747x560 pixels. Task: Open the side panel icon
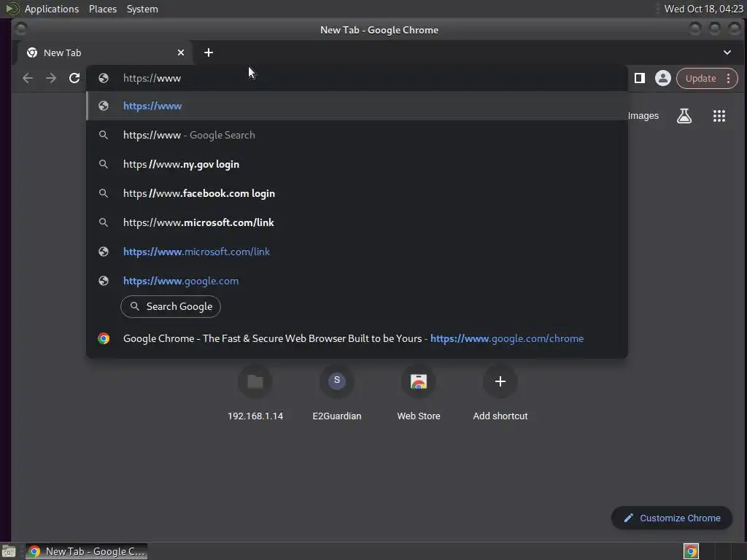coord(639,78)
